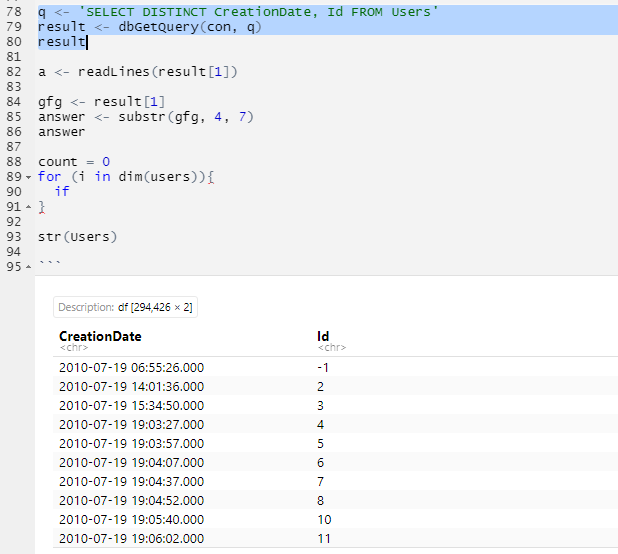Click on gfg <- result[1] line
618x554 pixels.
pyautogui.click(x=102, y=102)
